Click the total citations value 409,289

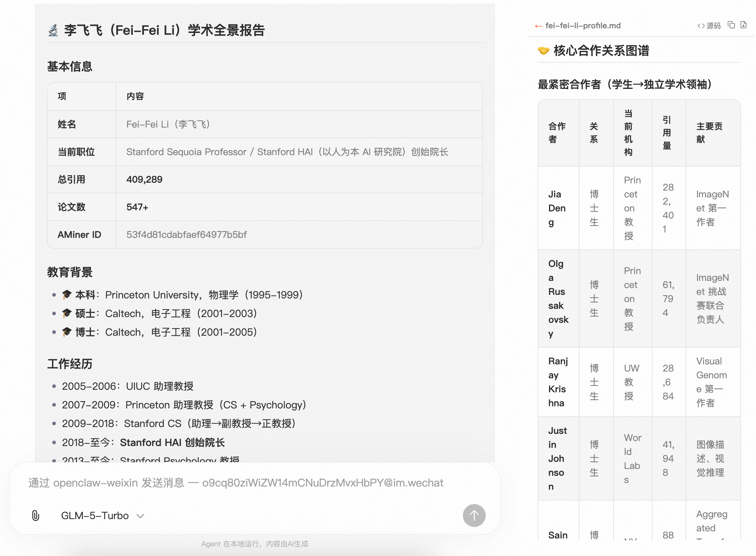(x=144, y=179)
